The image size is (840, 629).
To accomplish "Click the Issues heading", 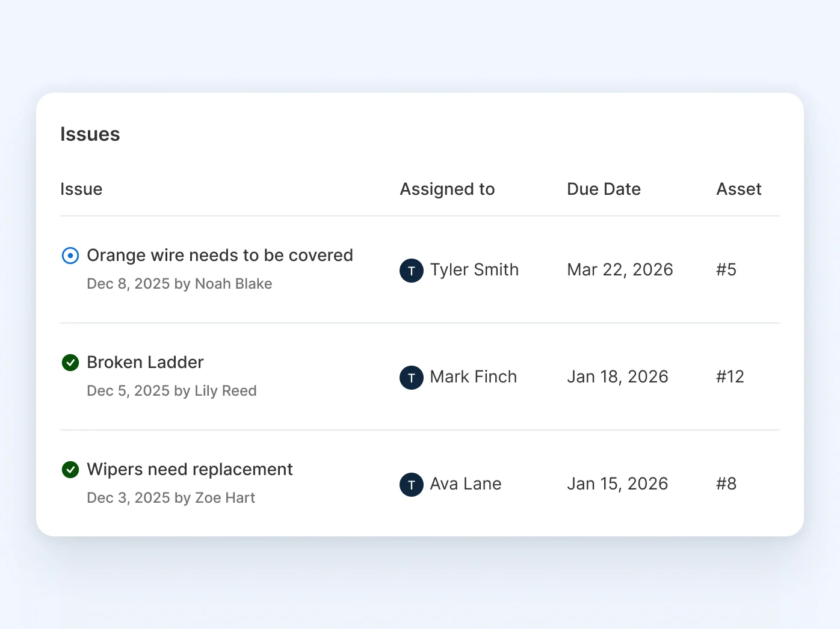I will 90,134.
